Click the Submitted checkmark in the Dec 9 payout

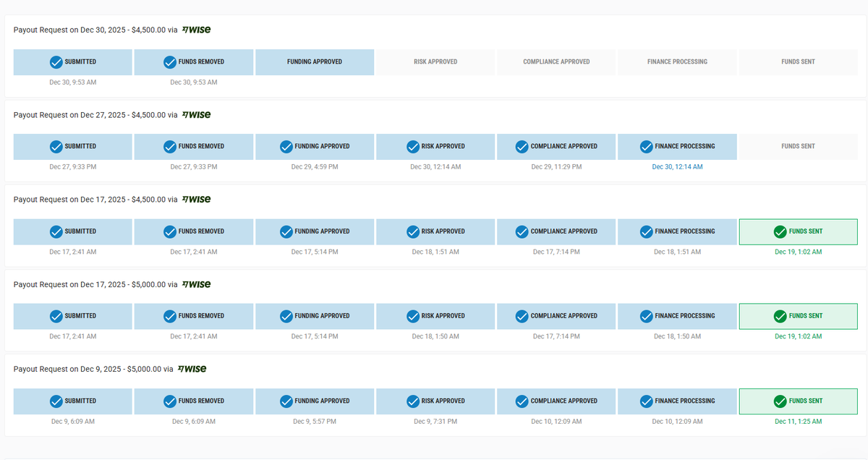[56, 401]
